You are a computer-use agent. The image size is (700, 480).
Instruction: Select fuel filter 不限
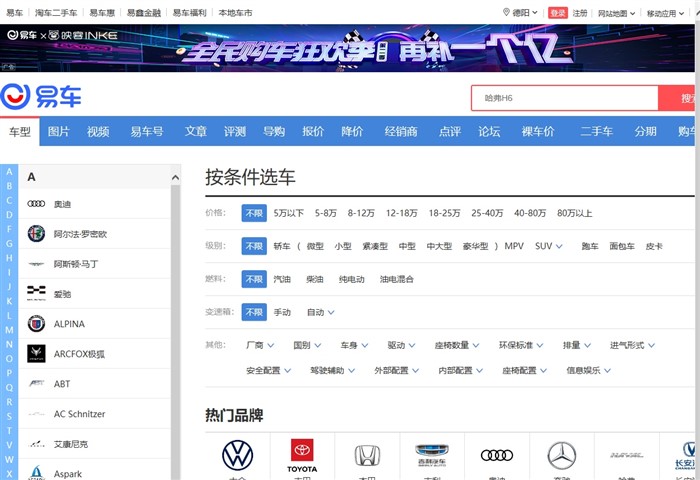click(254, 279)
